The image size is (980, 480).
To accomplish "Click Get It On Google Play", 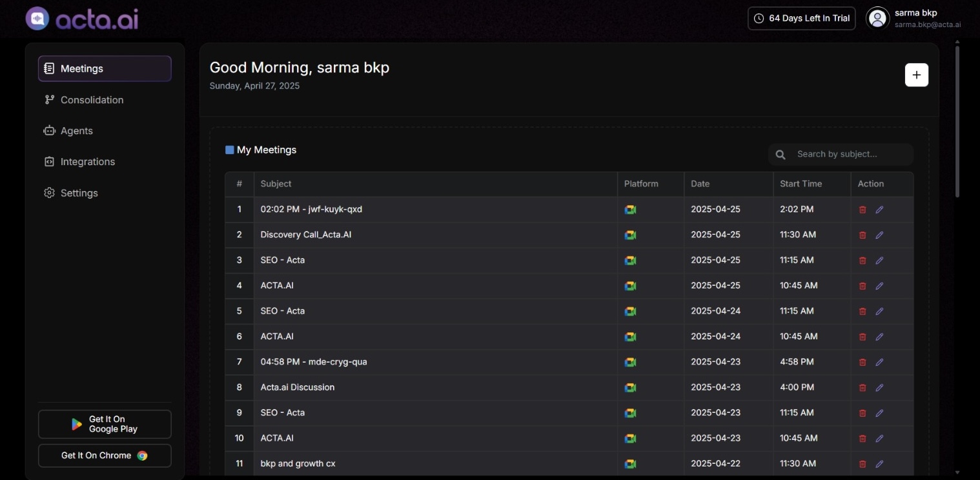I will click(x=105, y=424).
